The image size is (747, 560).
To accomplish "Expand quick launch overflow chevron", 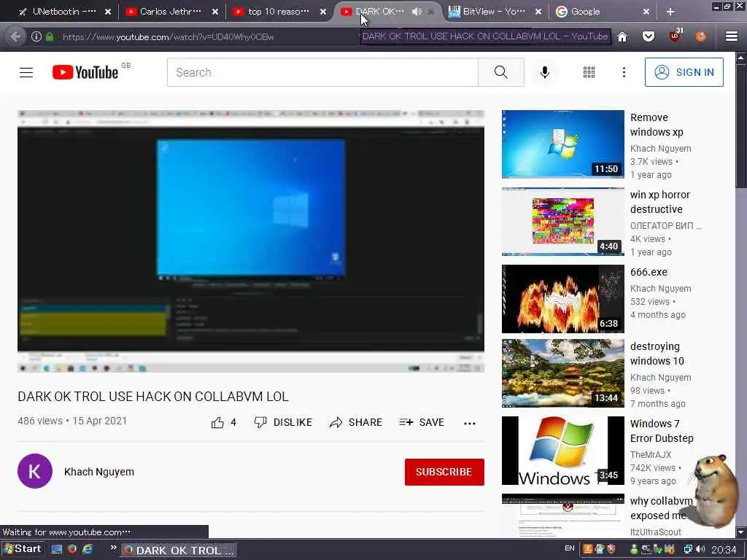I will pos(113,548).
